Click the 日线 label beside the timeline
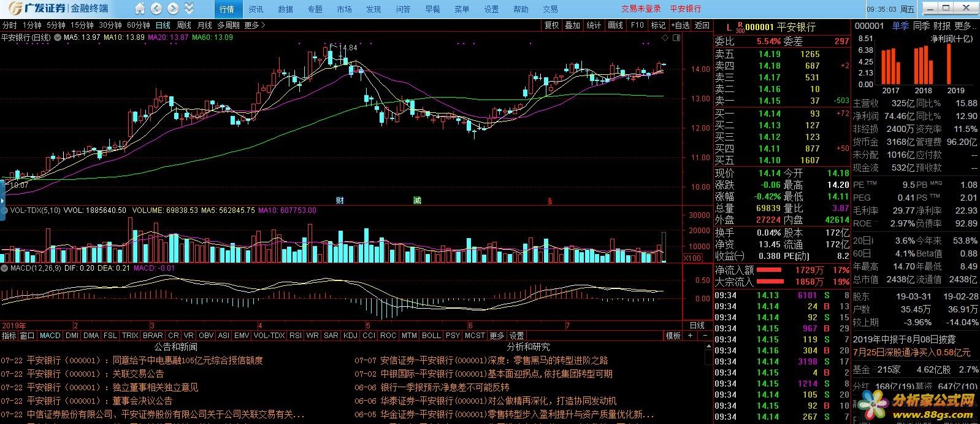 coord(697,326)
